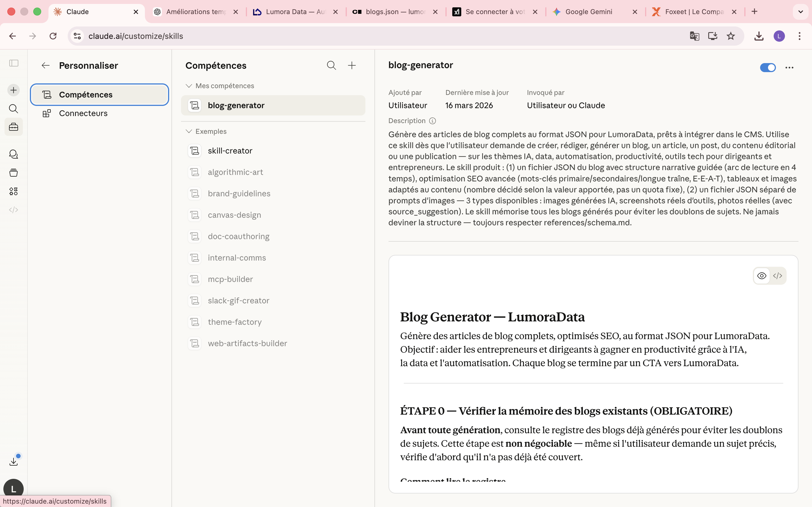Click the plus icon to add a skill
Image resolution: width=812 pixels, height=507 pixels.
click(x=352, y=65)
